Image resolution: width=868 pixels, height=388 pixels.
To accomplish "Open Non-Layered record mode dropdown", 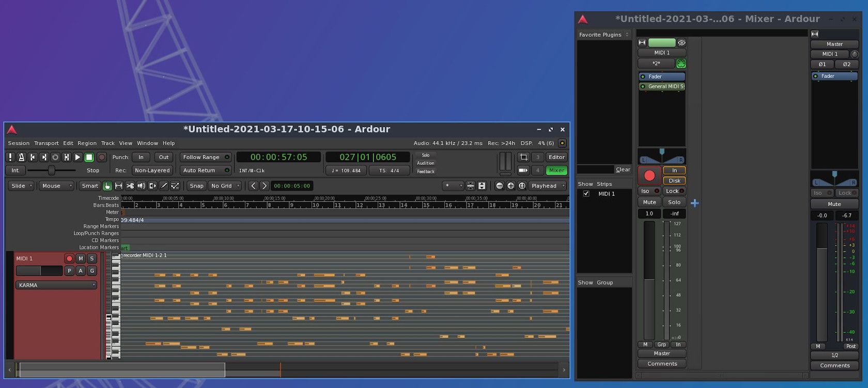I will click(x=152, y=170).
